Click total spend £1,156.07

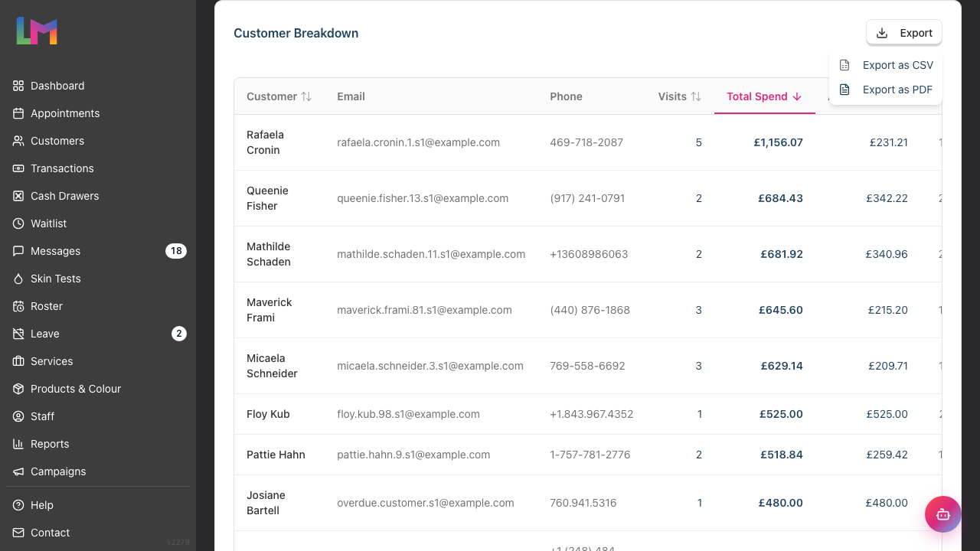click(x=778, y=142)
